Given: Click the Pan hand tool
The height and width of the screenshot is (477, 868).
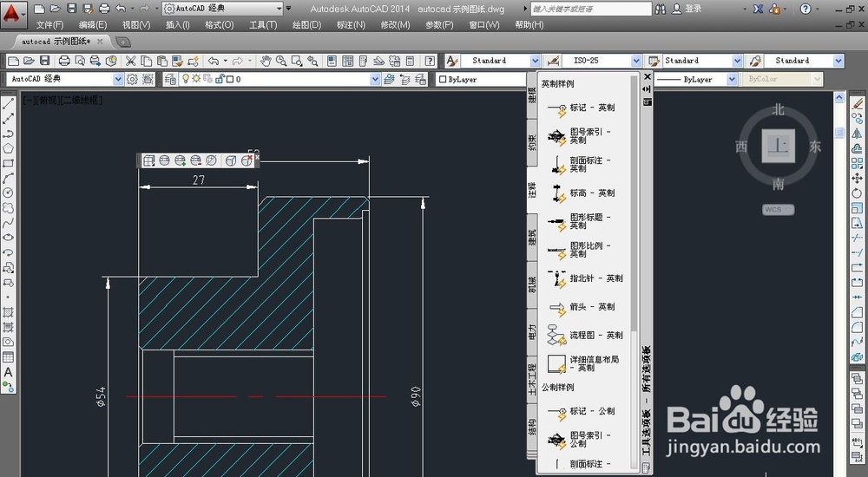Looking at the screenshot, I should tap(266, 61).
